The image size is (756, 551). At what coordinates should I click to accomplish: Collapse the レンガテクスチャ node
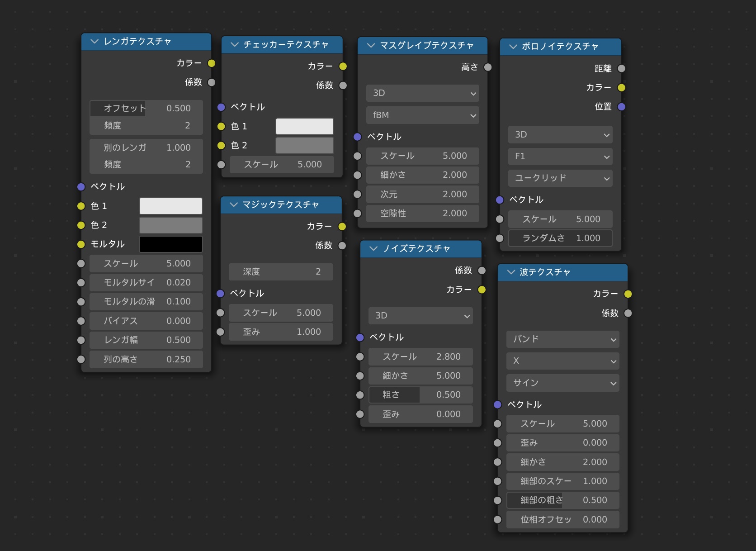coord(94,42)
